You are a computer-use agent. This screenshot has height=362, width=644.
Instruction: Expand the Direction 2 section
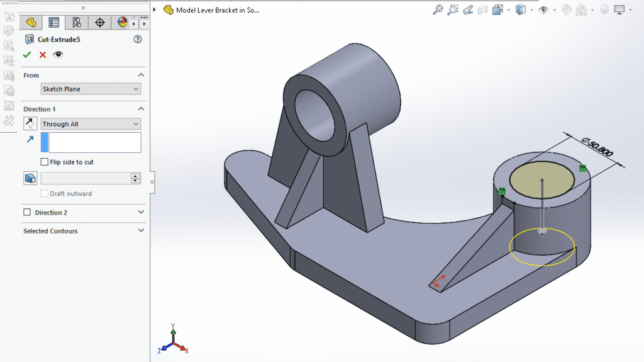pyautogui.click(x=141, y=212)
